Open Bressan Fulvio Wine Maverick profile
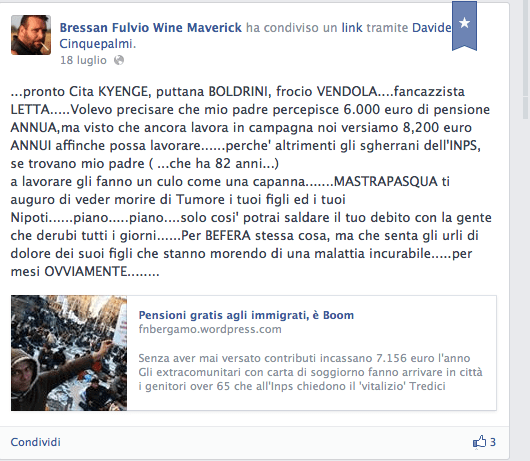 (x=151, y=27)
